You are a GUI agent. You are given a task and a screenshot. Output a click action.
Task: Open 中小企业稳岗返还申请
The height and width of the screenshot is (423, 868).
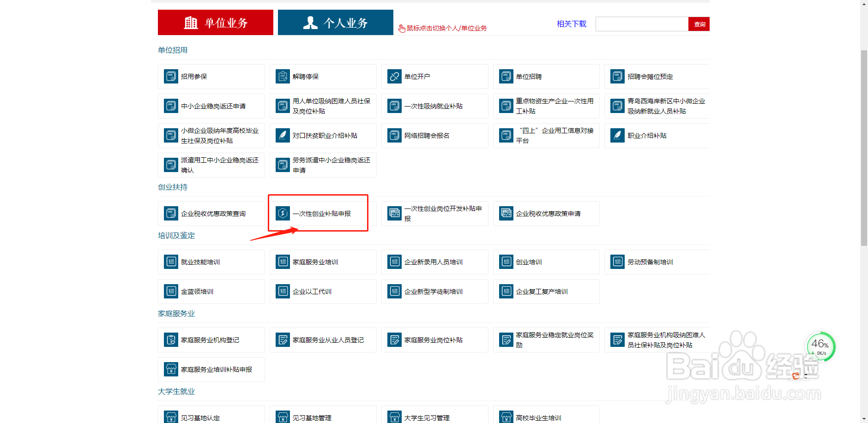pos(211,106)
